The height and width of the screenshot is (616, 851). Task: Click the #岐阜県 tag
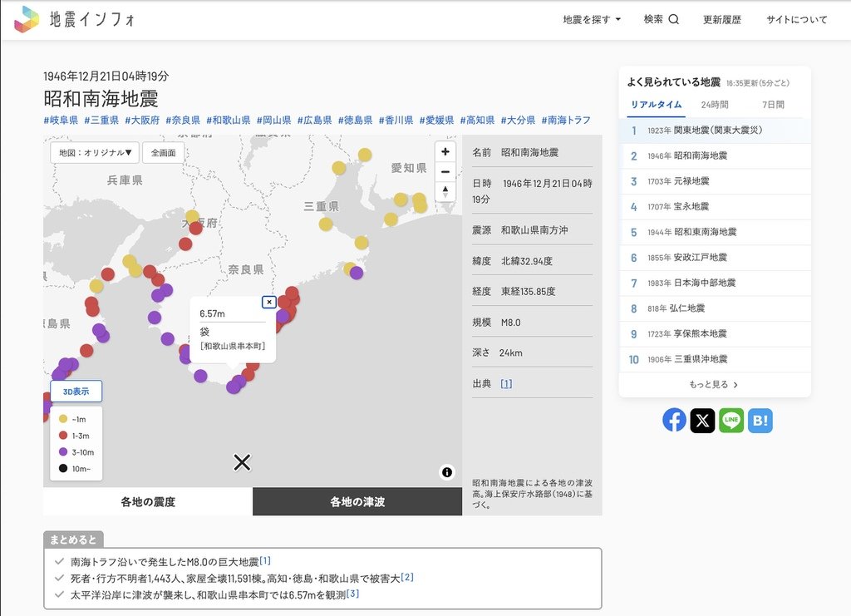[x=61, y=120]
